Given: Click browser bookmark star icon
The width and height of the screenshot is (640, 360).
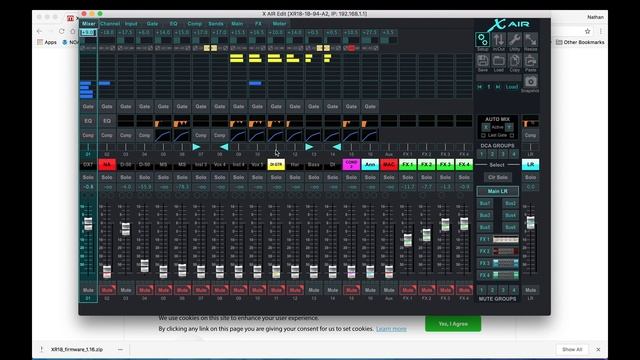Looking at the screenshot, I should pos(587,31).
